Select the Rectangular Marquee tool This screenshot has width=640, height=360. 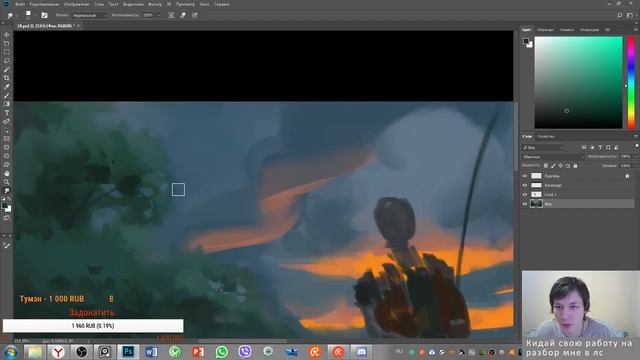(x=7, y=52)
